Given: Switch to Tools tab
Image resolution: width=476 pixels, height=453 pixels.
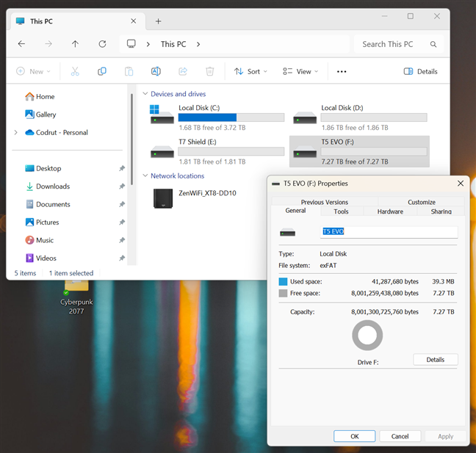Looking at the screenshot, I should point(342,211).
